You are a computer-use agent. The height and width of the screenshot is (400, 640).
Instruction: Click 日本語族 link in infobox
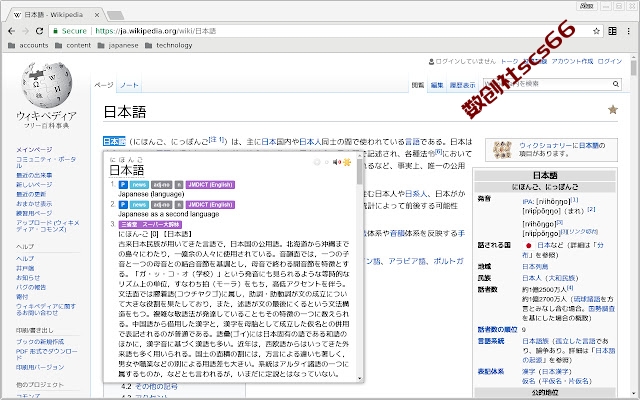coord(536,341)
